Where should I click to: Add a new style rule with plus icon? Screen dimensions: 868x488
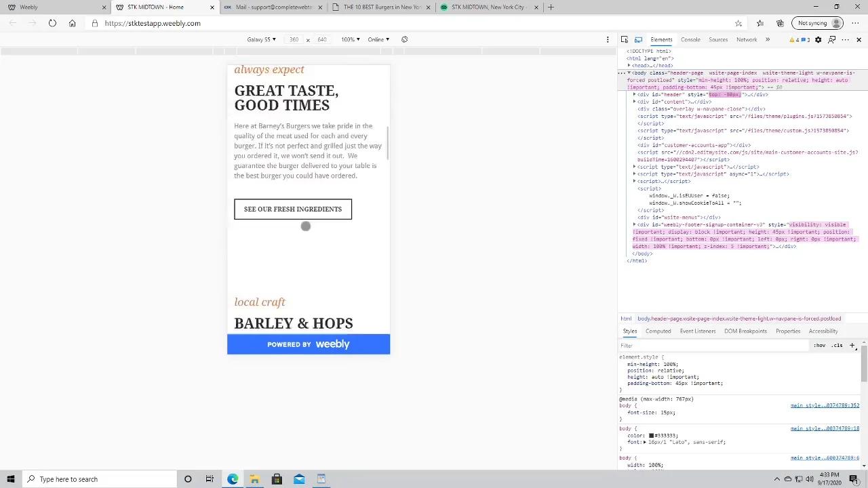(x=852, y=345)
